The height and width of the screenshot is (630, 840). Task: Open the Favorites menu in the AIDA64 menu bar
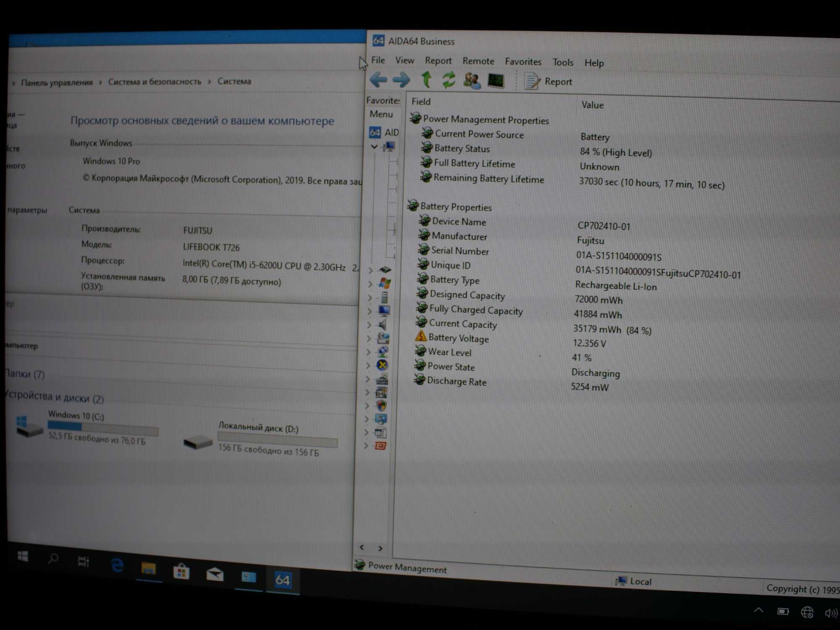coord(523,62)
